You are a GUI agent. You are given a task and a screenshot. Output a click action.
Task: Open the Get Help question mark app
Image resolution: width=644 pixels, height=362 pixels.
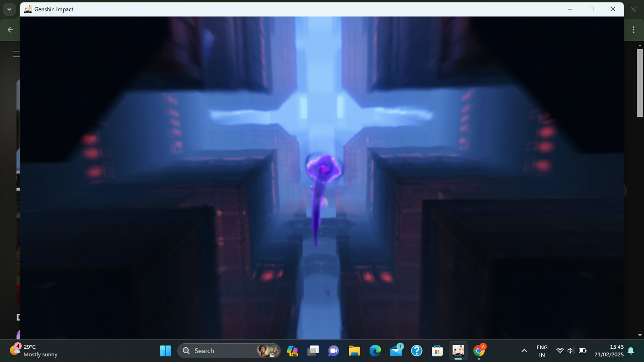pyautogui.click(x=416, y=351)
